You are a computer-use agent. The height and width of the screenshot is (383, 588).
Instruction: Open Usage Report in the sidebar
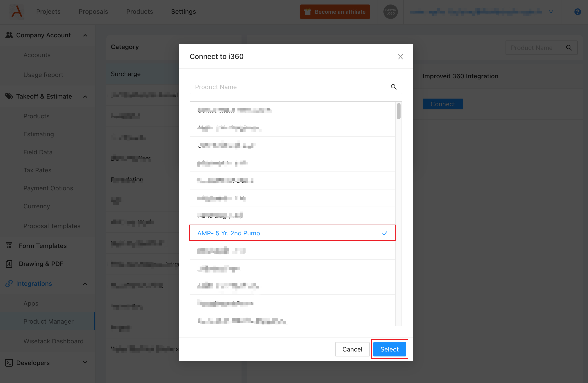coord(43,74)
